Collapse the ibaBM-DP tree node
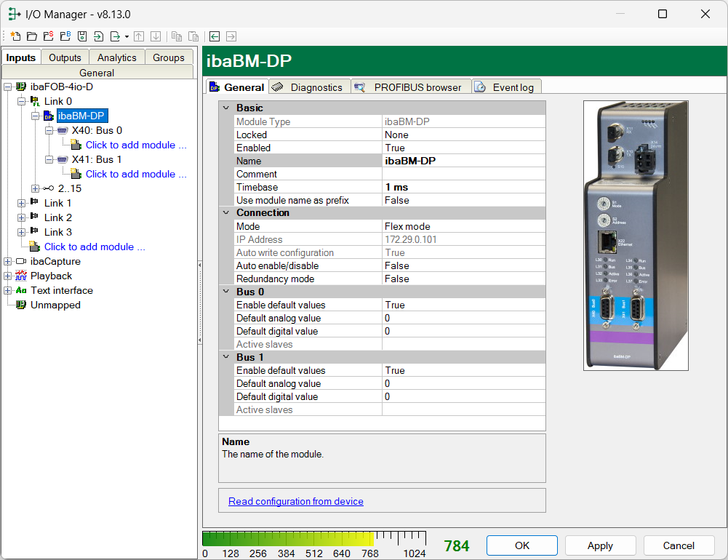Viewport: 728px width, 560px height. 36,116
